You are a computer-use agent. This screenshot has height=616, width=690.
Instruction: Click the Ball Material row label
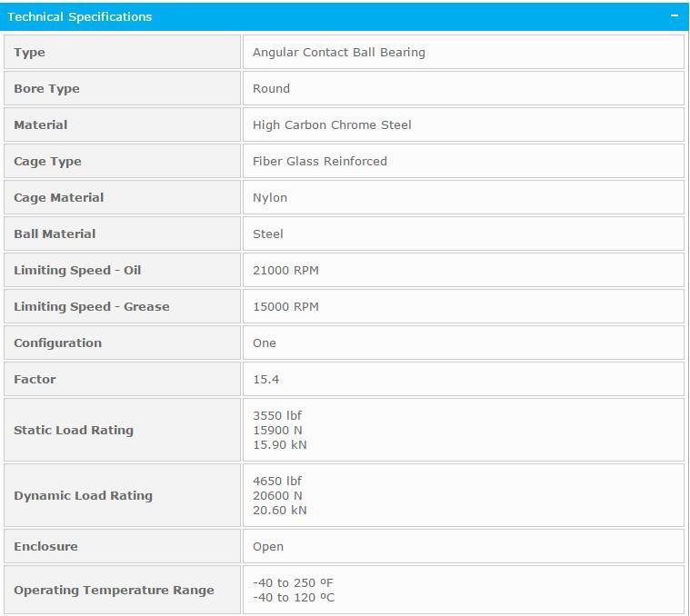tap(55, 233)
